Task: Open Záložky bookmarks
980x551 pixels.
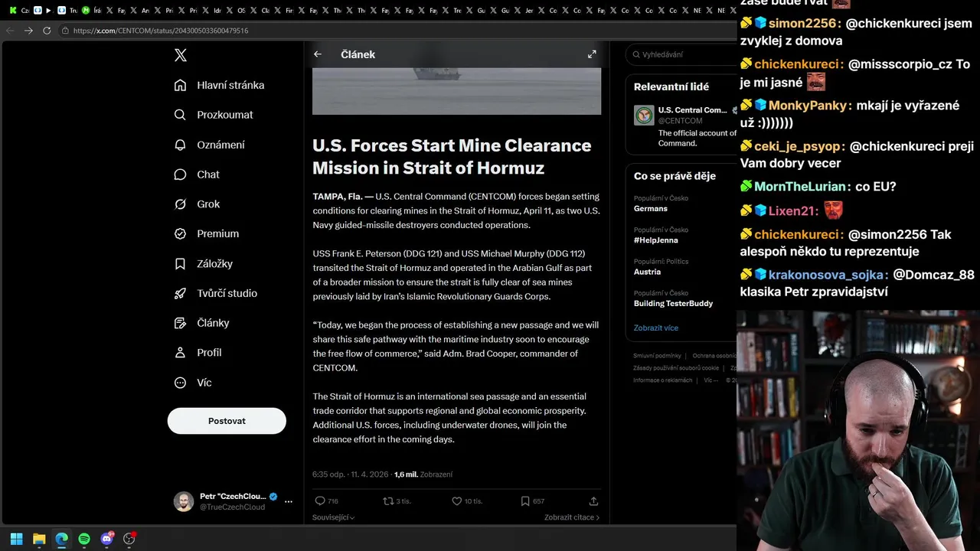Action: [x=204, y=263]
